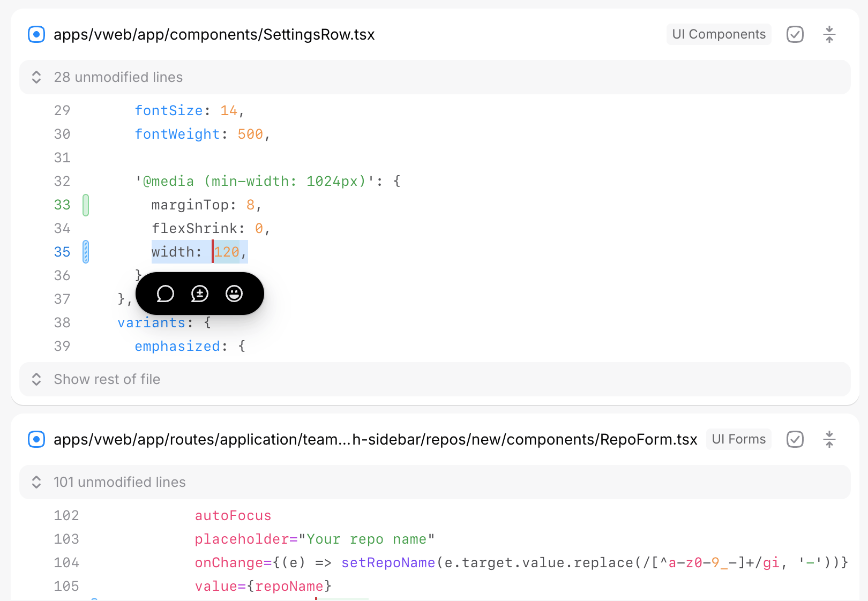
Task: Click the highlighted width value 120
Action: 227,252
